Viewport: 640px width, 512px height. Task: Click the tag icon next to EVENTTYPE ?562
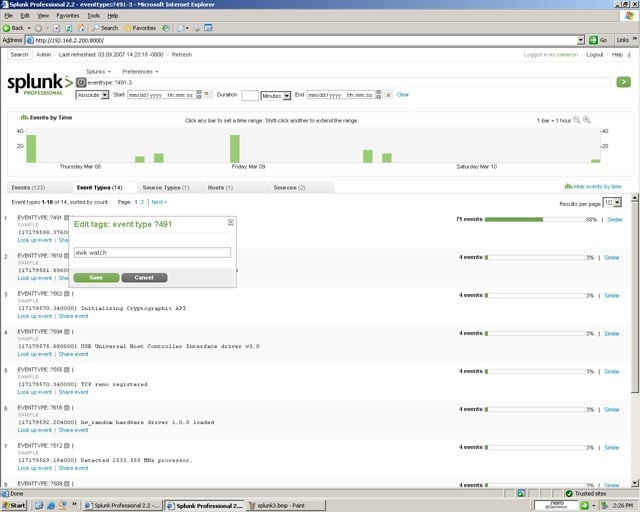pyautogui.click(x=67, y=294)
